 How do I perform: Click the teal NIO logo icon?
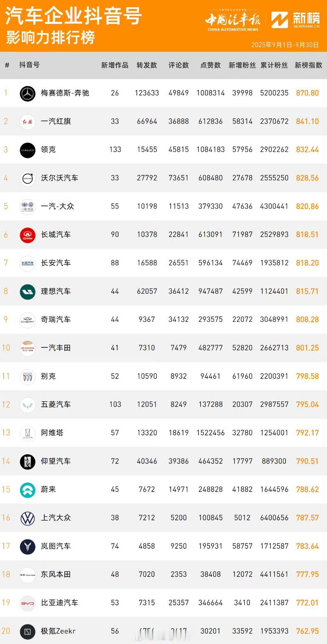tap(28, 490)
